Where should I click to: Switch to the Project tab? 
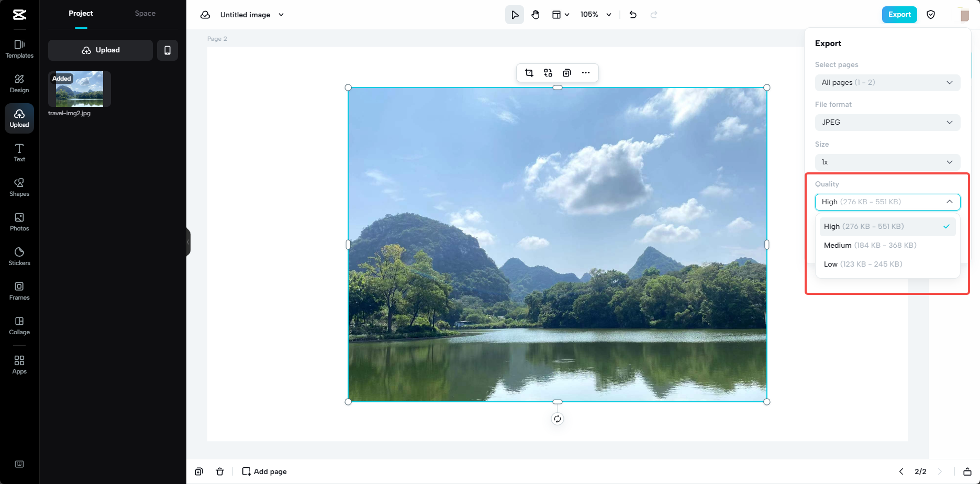[x=81, y=14]
